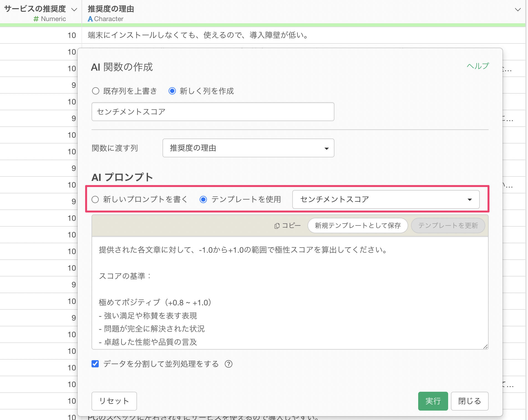The height and width of the screenshot is (420, 528).
Task: Click the Numeric hash type icon
Action: (36, 19)
